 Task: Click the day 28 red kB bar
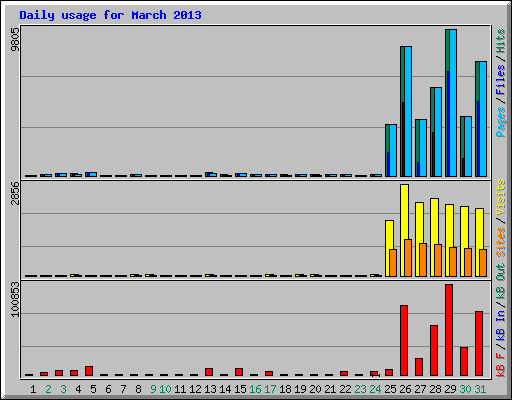click(434, 350)
